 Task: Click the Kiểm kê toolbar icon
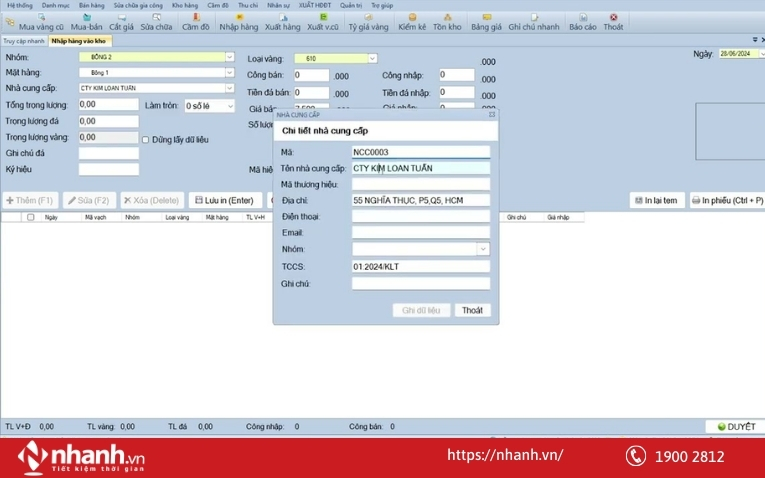coord(412,22)
